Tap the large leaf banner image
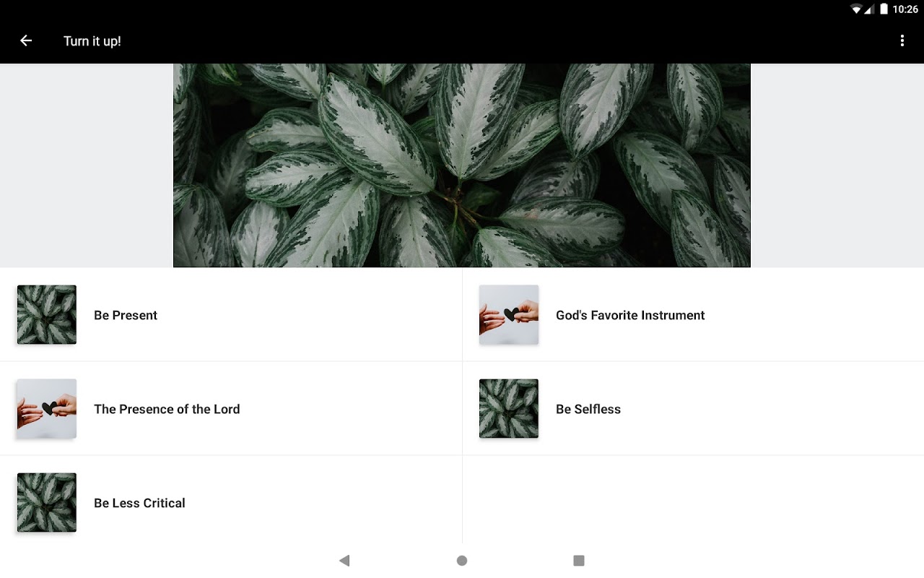The image size is (924, 578). click(462, 165)
